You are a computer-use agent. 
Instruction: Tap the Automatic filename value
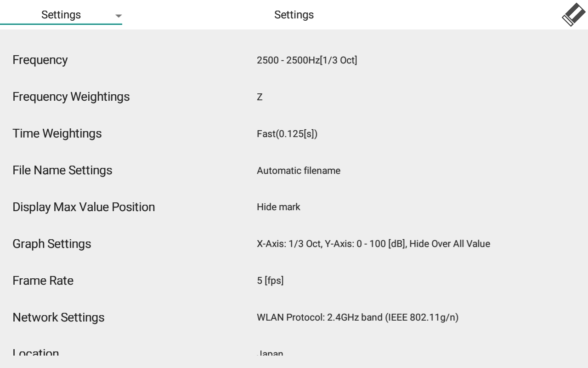[x=299, y=171]
